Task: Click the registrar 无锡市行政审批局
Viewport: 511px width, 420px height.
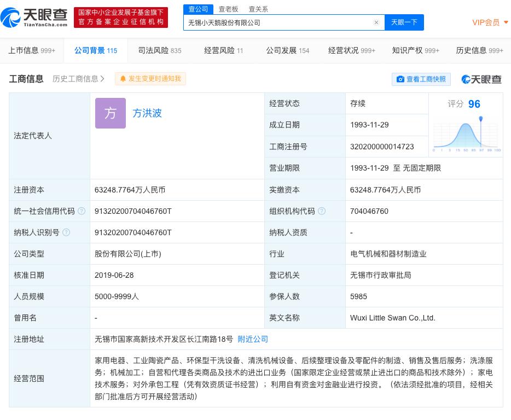Action: [x=381, y=275]
